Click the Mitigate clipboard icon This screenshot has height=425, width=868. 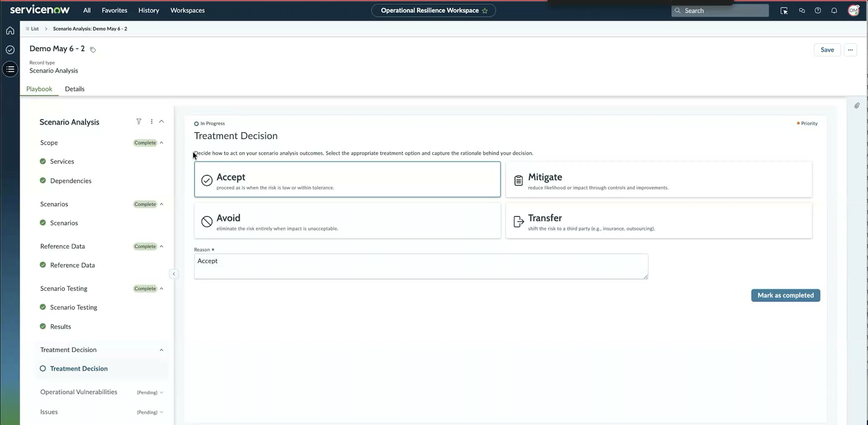tap(518, 180)
